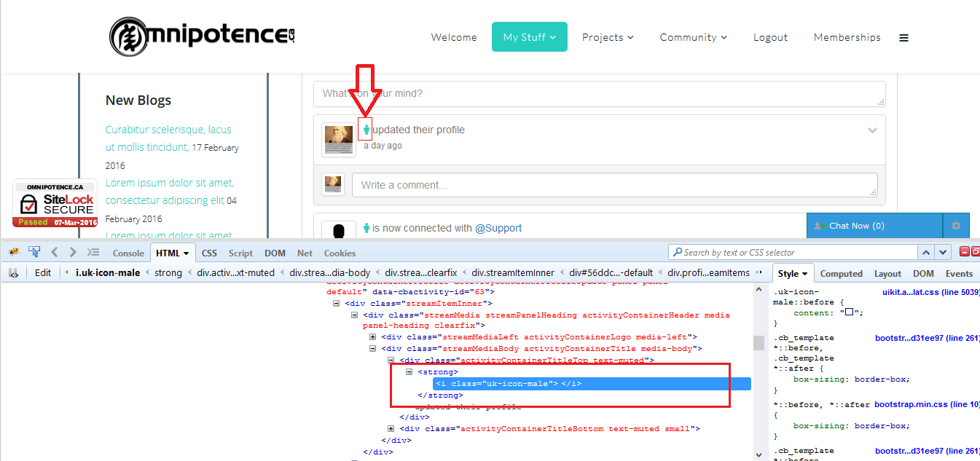980x461 pixels.
Task: Open the Firebug command line icon
Action: coord(93,252)
